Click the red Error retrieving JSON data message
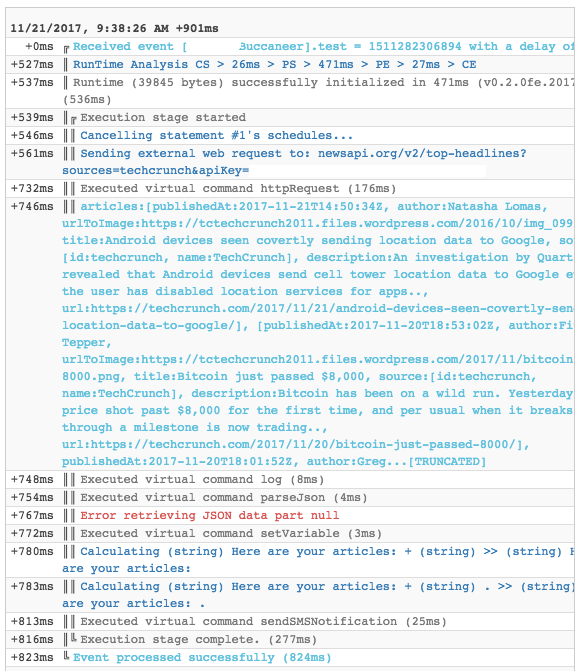Image resolution: width=579 pixels, height=671 pixels. (210, 516)
